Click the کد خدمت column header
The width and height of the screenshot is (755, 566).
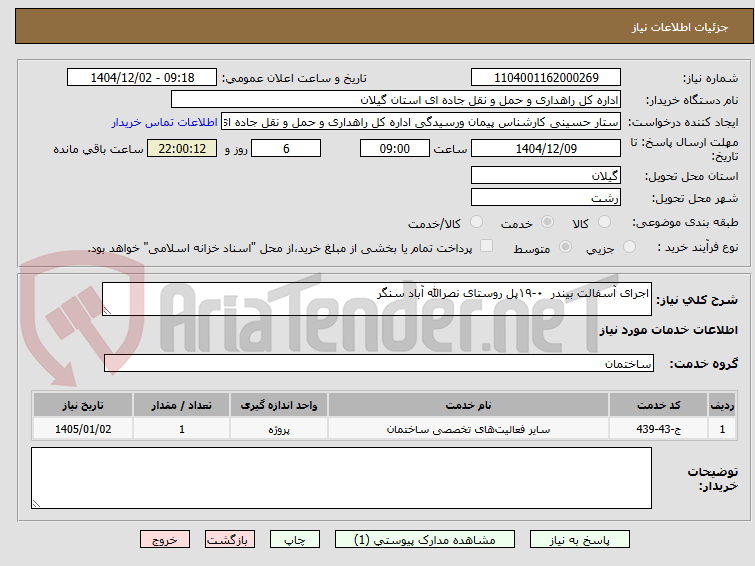[x=658, y=405]
